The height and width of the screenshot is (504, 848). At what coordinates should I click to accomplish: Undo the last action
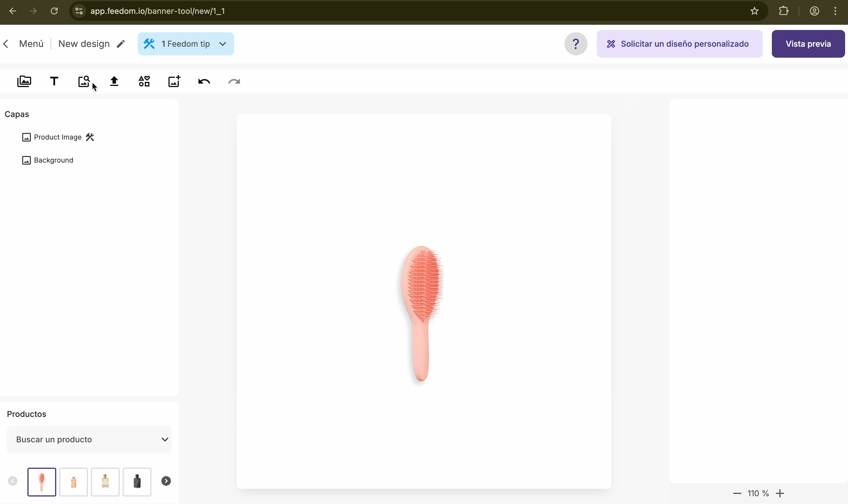pos(204,82)
